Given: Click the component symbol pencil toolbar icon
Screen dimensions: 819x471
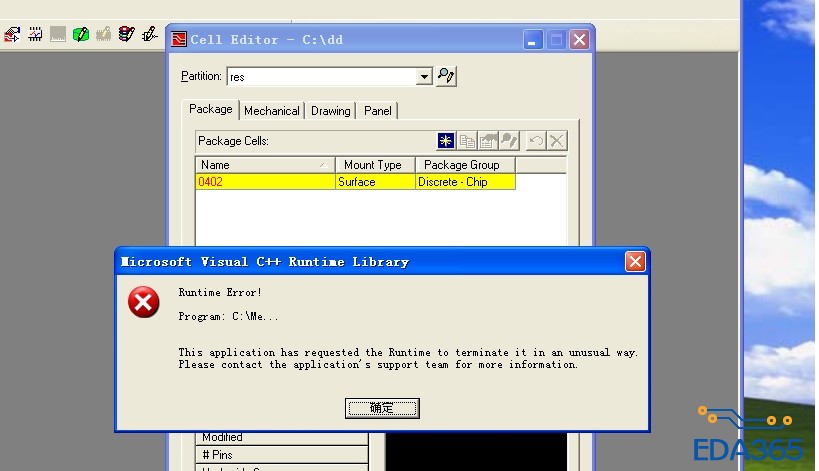Looking at the screenshot, I should 149,35.
